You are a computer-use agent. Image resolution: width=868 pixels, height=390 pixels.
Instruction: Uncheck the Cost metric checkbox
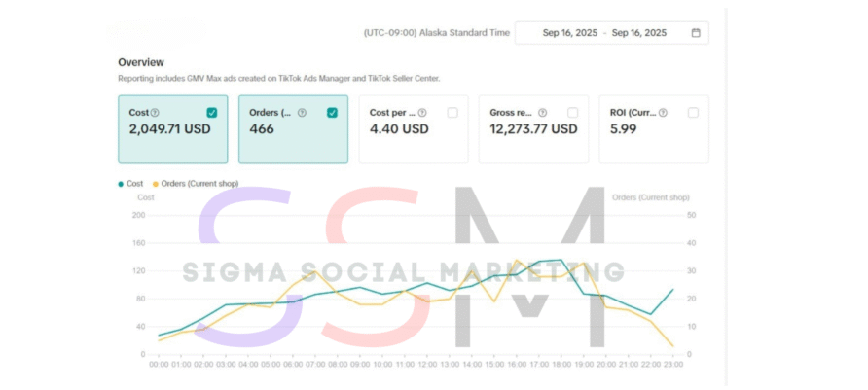tap(212, 113)
